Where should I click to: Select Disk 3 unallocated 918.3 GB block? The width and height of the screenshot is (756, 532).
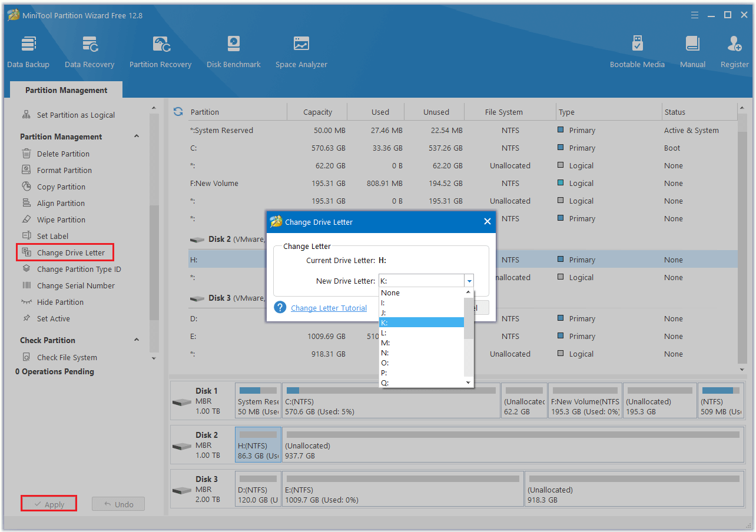coord(634,488)
